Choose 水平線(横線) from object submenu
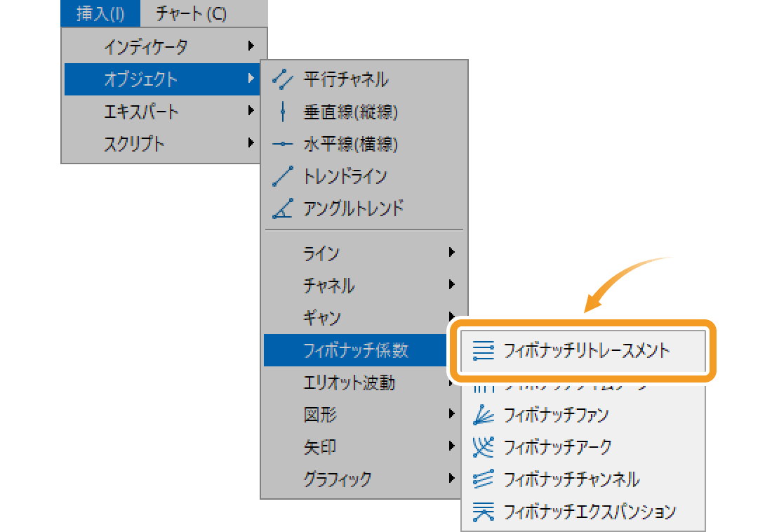772x532 pixels. (x=364, y=144)
